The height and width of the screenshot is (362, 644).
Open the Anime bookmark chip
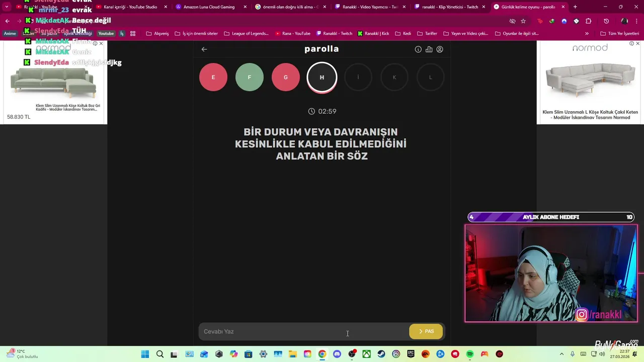pyautogui.click(x=10, y=34)
